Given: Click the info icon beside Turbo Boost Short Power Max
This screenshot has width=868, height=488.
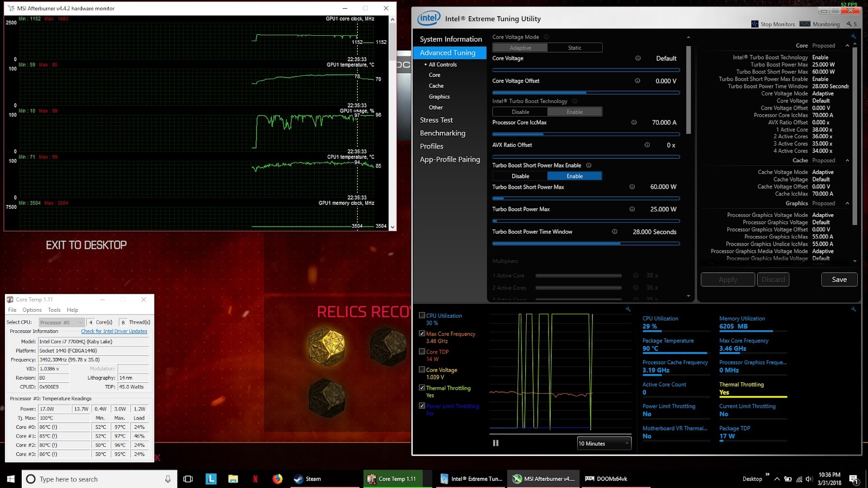Looking at the screenshot, I should pos(632,187).
